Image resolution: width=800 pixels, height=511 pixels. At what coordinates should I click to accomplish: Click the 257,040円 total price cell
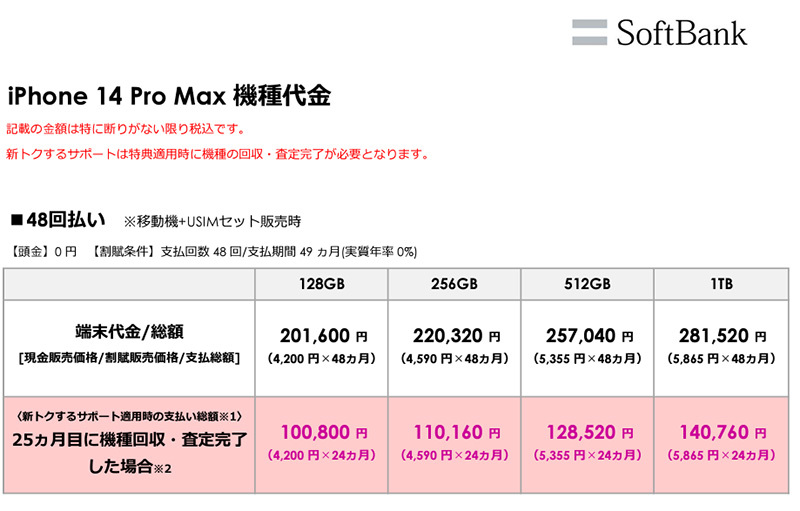tap(587, 338)
